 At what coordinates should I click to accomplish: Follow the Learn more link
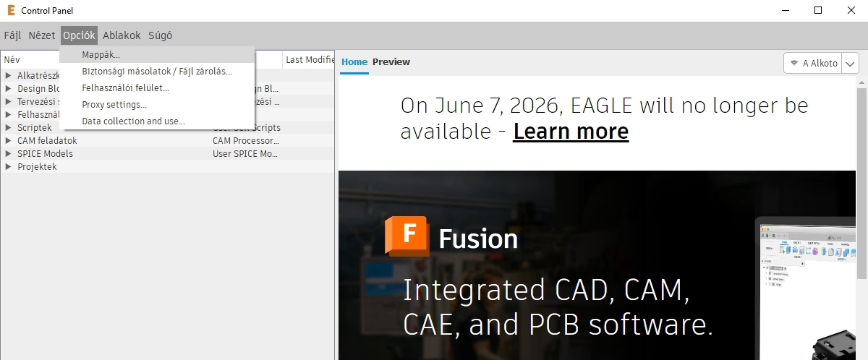[571, 132]
